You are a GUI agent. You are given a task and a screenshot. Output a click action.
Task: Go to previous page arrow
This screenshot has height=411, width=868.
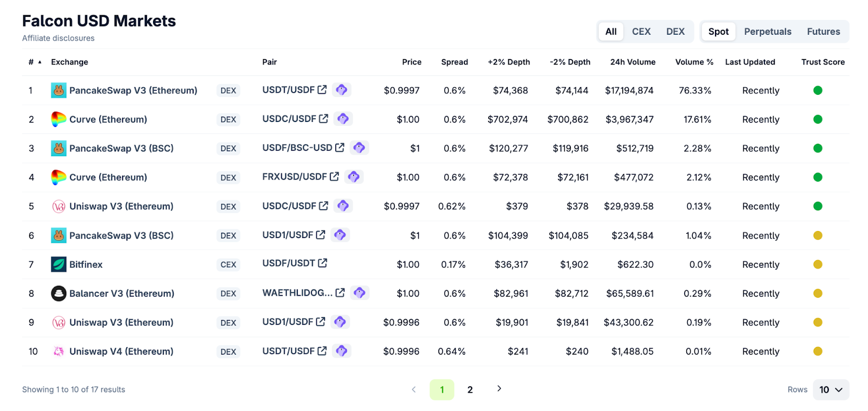(414, 389)
